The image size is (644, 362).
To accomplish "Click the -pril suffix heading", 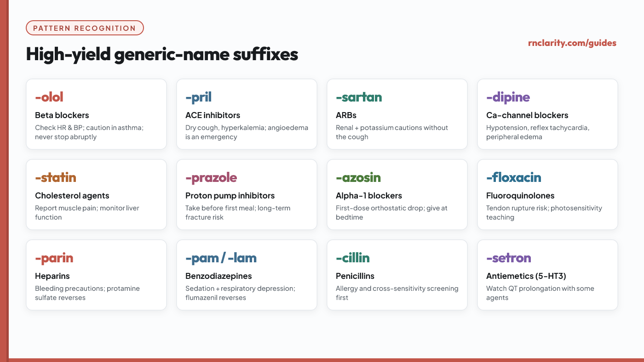I will [x=198, y=97].
